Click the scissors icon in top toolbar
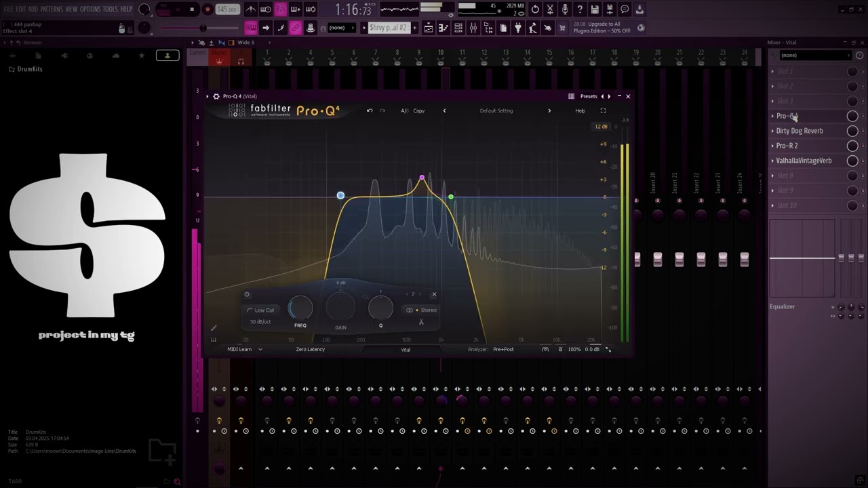The image size is (868, 488). pyautogui.click(x=550, y=9)
